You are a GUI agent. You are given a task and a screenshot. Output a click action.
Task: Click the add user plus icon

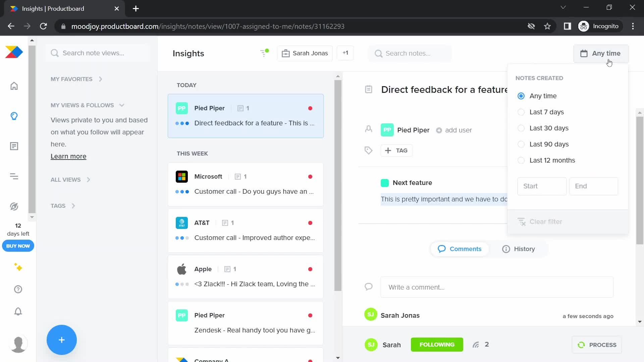439,130
